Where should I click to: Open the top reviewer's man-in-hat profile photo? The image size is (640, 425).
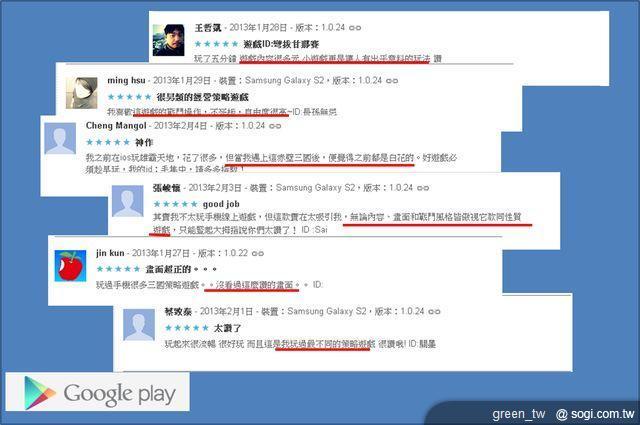(169, 40)
